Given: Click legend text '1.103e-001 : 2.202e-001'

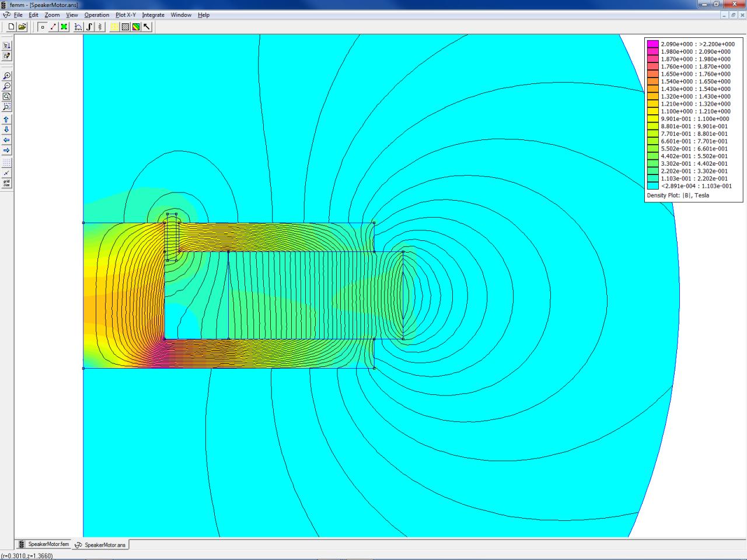Looking at the screenshot, I should point(694,178).
